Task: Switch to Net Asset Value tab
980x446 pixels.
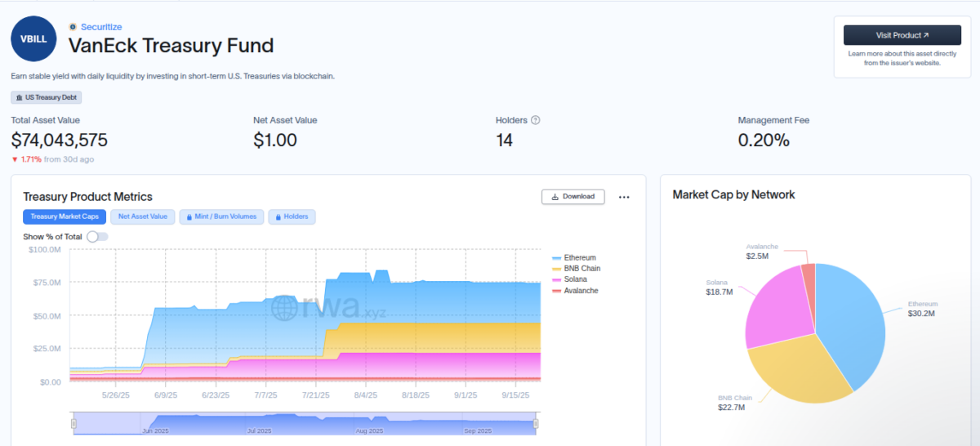Action: pos(143,217)
